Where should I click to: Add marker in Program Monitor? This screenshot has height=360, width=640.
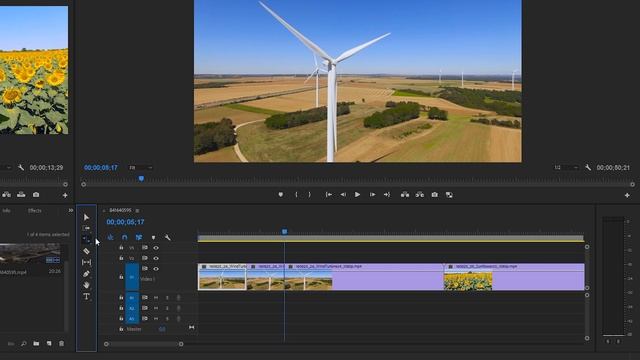point(281,195)
